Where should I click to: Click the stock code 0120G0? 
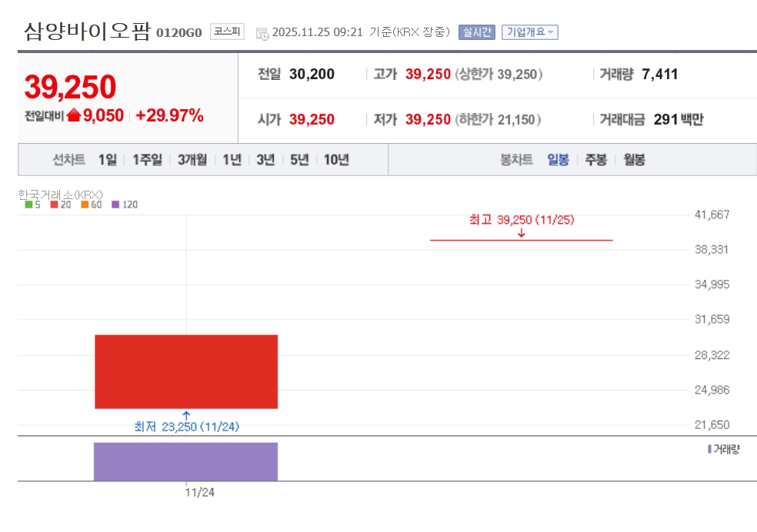pos(178,32)
